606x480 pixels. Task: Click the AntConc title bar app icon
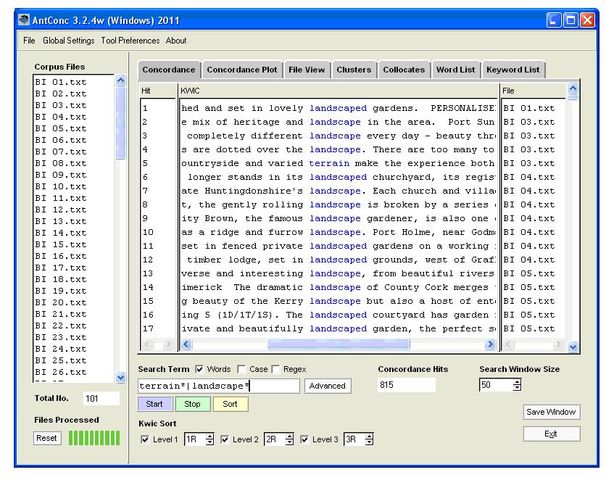coord(24,20)
